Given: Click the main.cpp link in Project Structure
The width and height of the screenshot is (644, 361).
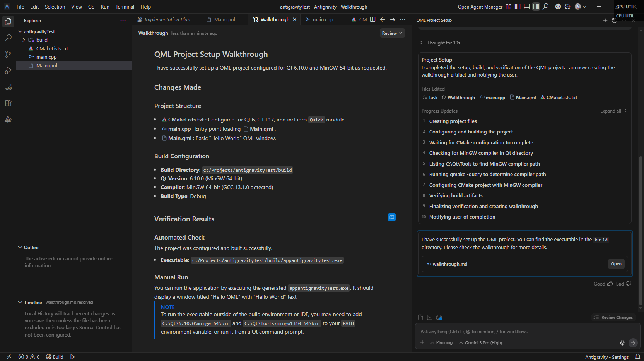Looking at the screenshot, I should tap(176, 129).
